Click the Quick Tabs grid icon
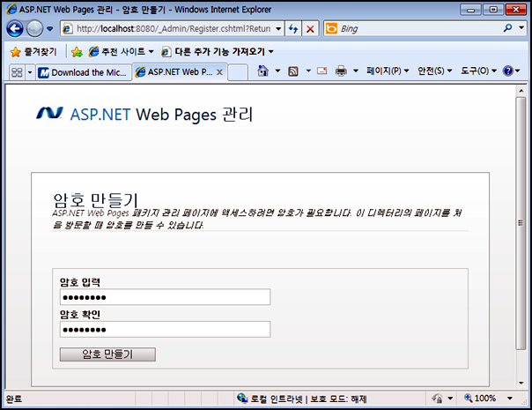The image size is (532, 410). pyautogui.click(x=17, y=72)
